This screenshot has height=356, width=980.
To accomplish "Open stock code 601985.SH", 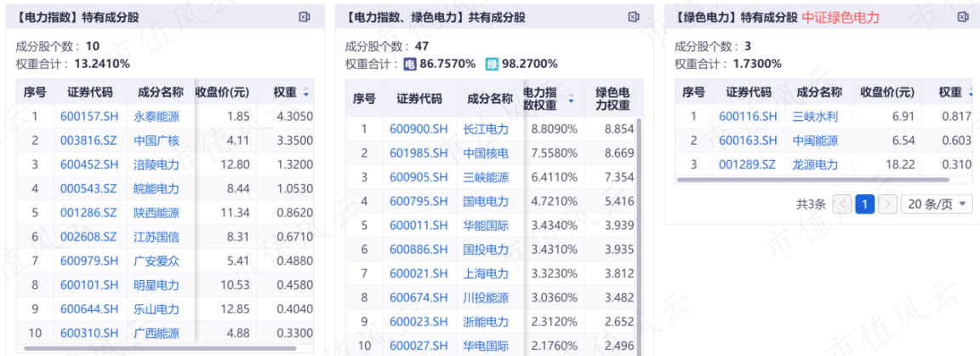I will click(419, 153).
